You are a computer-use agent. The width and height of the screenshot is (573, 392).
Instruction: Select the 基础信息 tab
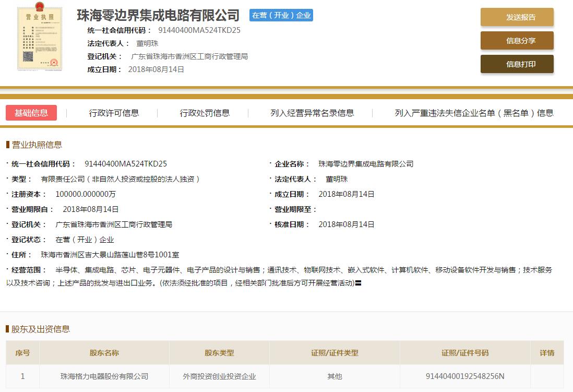coord(31,113)
